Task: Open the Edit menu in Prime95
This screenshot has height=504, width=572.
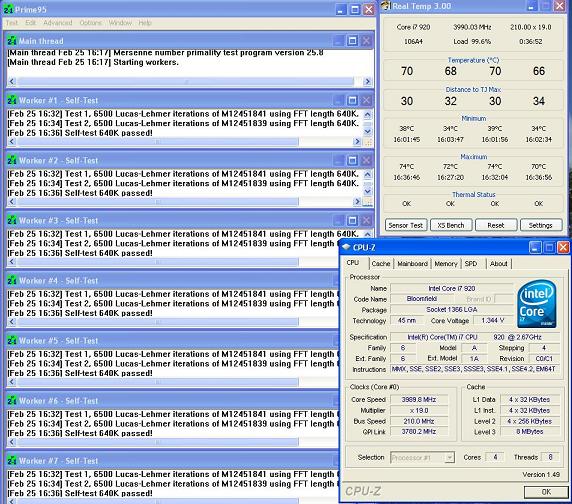Action: 31,23
